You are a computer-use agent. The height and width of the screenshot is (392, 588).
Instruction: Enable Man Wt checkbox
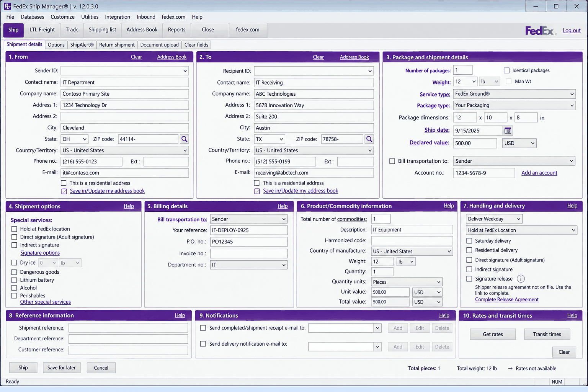(508, 82)
